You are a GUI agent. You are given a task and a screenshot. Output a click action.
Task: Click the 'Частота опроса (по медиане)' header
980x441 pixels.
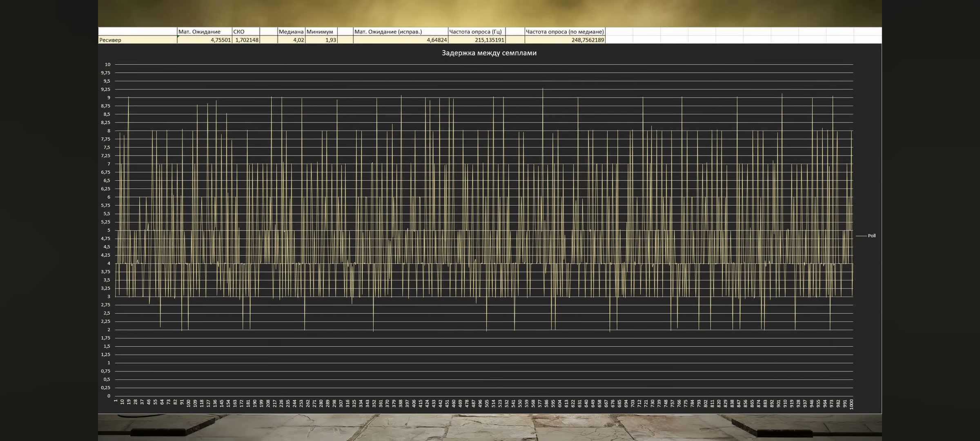[x=565, y=31]
